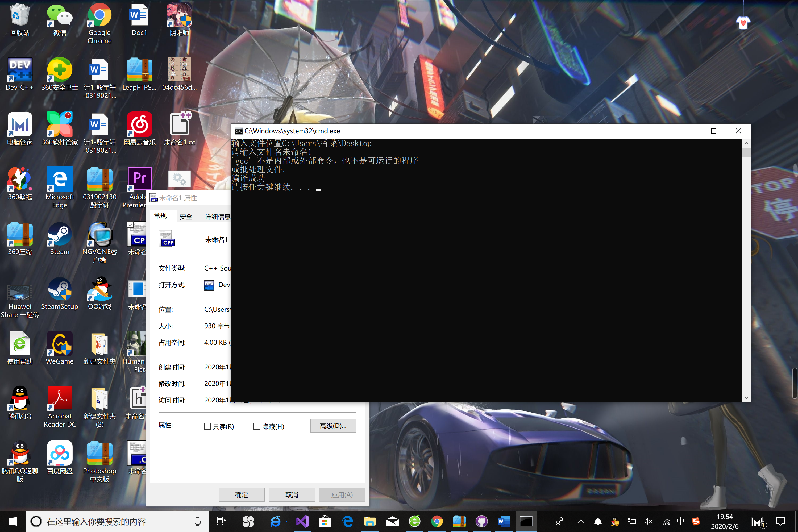Open Google Chrome desktop shortcut
The height and width of the screenshot is (532, 798).
pyautogui.click(x=99, y=15)
